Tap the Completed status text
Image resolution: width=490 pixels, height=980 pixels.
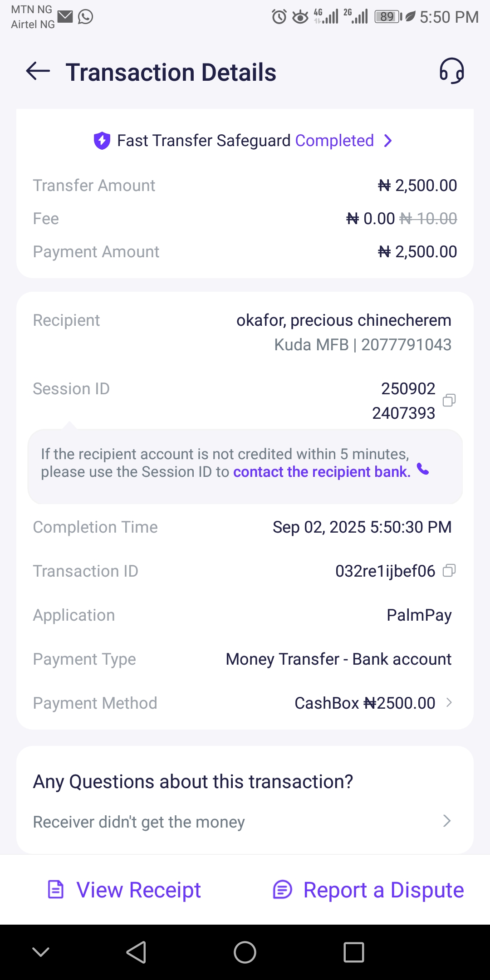(334, 141)
